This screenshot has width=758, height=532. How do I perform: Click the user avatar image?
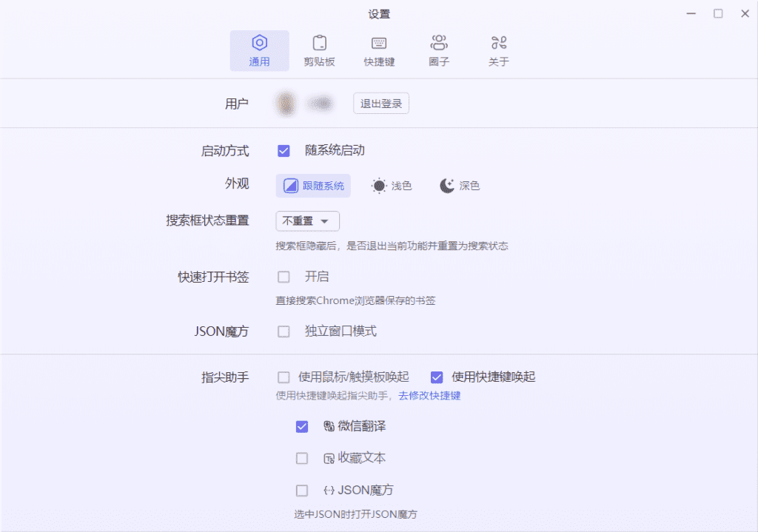(286, 104)
